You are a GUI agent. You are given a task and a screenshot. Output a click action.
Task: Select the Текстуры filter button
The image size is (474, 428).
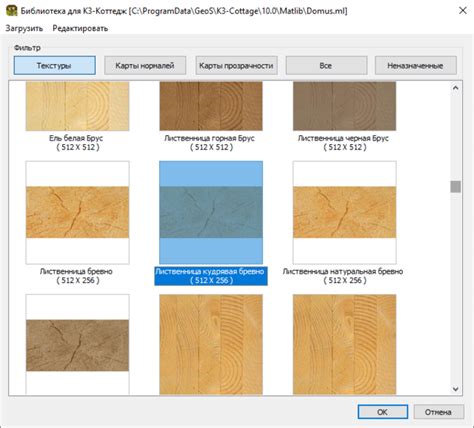[x=55, y=65]
